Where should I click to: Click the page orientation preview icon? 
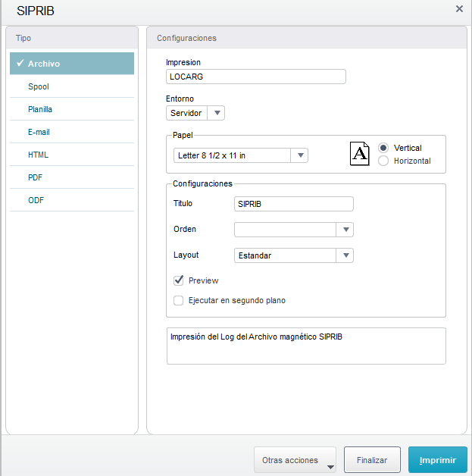coord(359,154)
